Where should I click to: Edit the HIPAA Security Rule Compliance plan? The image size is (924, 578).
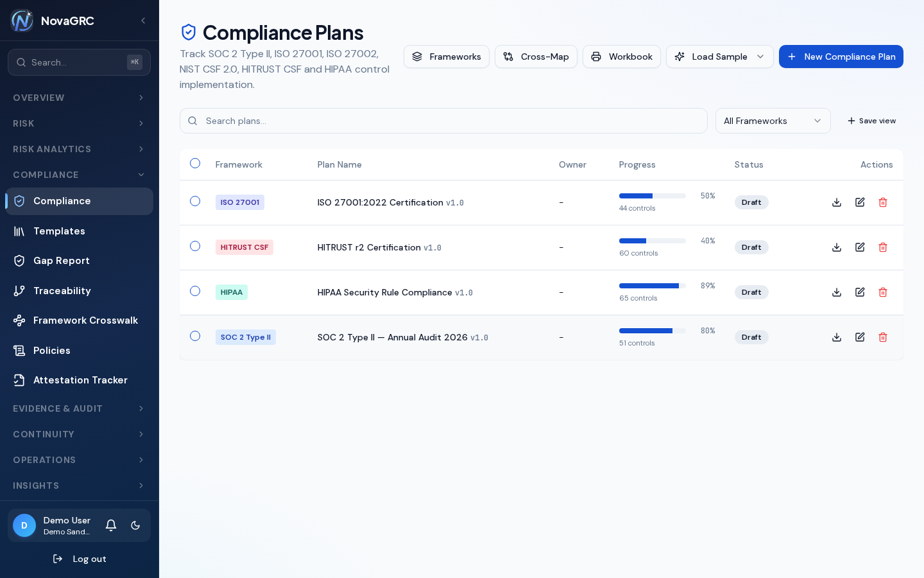pos(860,292)
